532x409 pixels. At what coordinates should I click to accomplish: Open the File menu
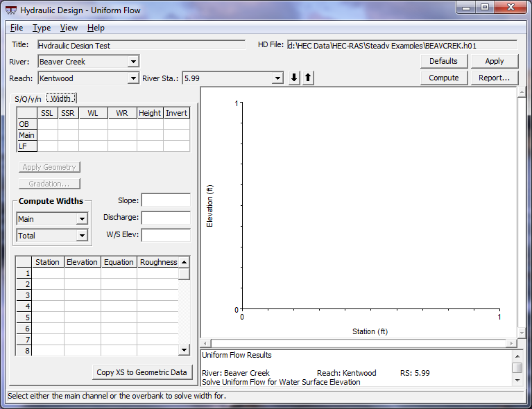(17, 28)
